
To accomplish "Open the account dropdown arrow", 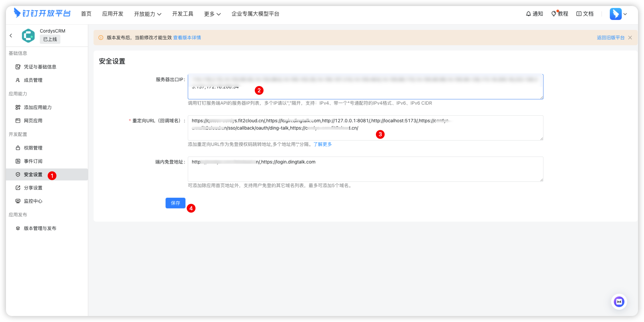I will (x=625, y=14).
